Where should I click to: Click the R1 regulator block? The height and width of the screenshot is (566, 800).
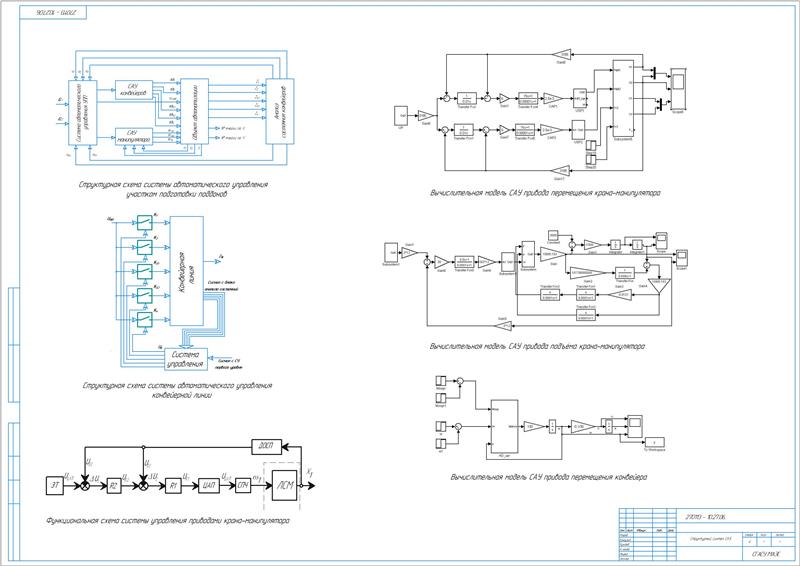173,486
